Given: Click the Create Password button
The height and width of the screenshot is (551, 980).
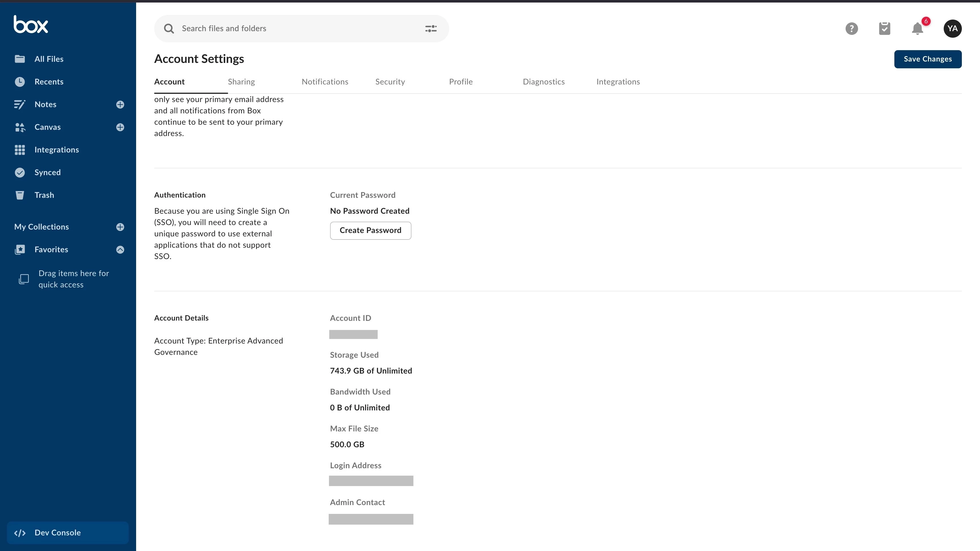Looking at the screenshot, I should point(370,230).
